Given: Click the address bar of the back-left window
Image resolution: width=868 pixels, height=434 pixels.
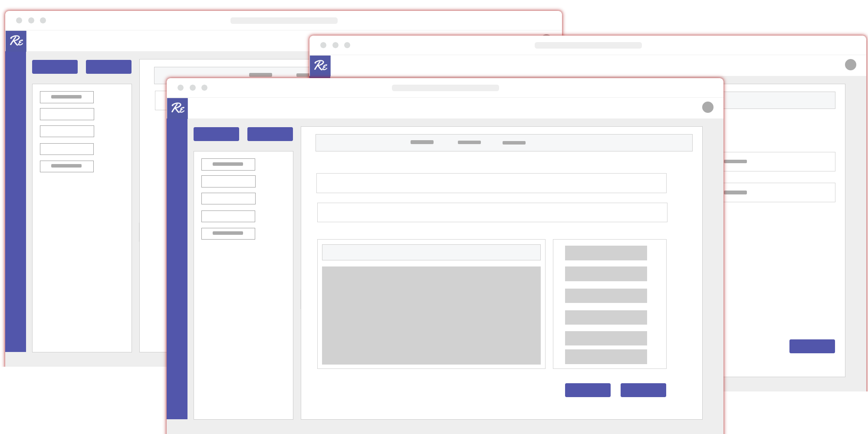Looking at the screenshot, I should pyautogui.click(x=284, y=20).
